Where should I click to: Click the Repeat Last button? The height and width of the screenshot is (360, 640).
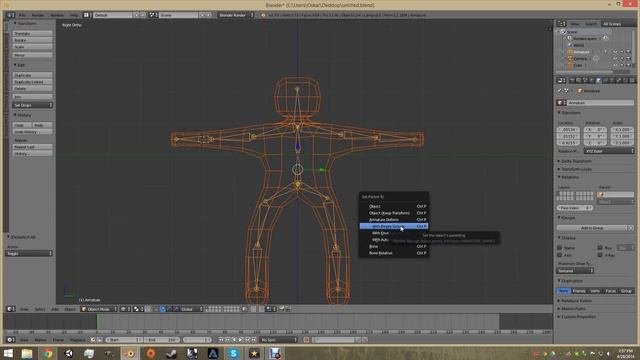[32, 147]
